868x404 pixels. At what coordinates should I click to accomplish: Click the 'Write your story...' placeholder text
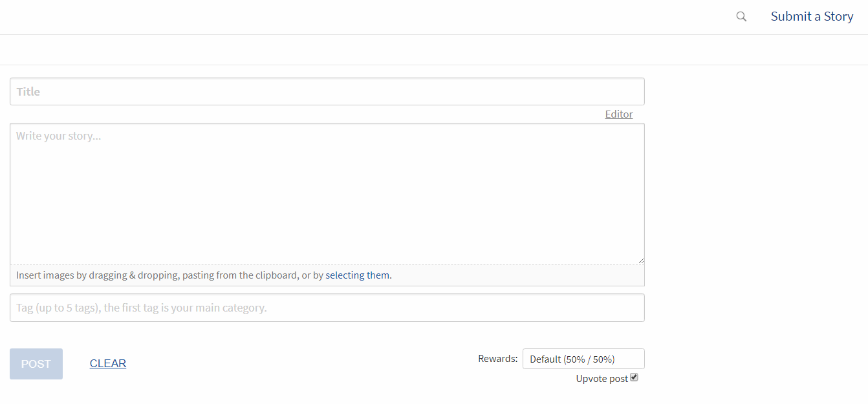[59, 136]
